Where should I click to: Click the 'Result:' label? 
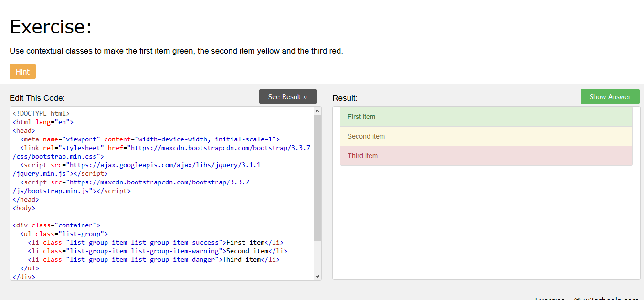(345, 98)
